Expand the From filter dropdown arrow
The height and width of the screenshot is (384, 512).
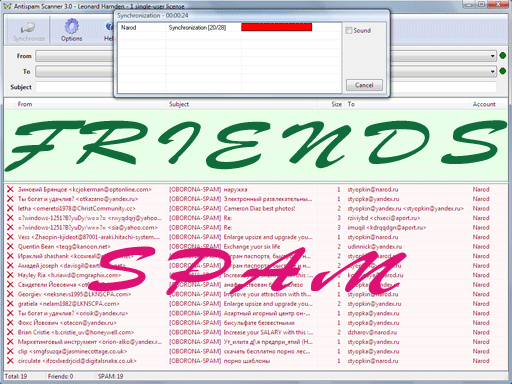click(x=493, y=56)
